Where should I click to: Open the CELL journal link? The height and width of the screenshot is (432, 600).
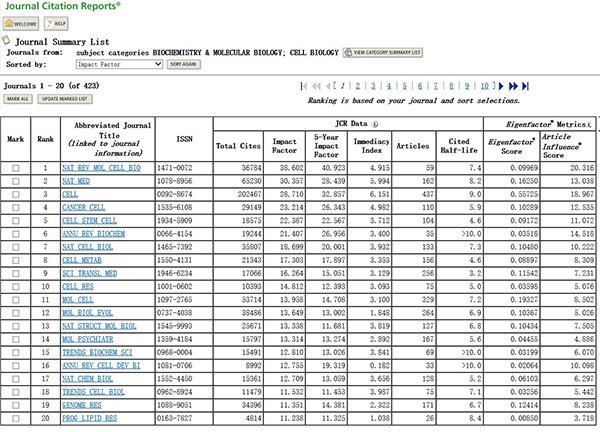click(x=70, y=194)
